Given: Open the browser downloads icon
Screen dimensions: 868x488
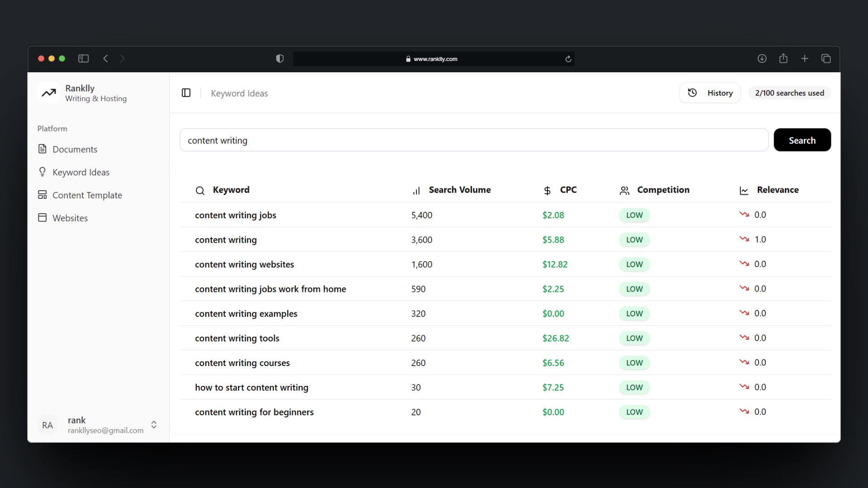Looking at the screenshot, I should pos(762,59).
